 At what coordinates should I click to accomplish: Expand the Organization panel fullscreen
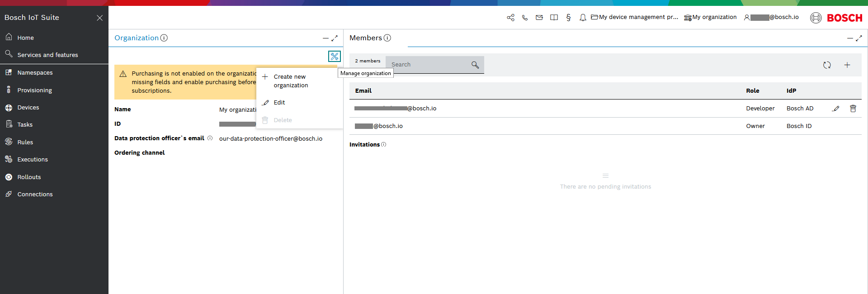[x=335, y=38]
